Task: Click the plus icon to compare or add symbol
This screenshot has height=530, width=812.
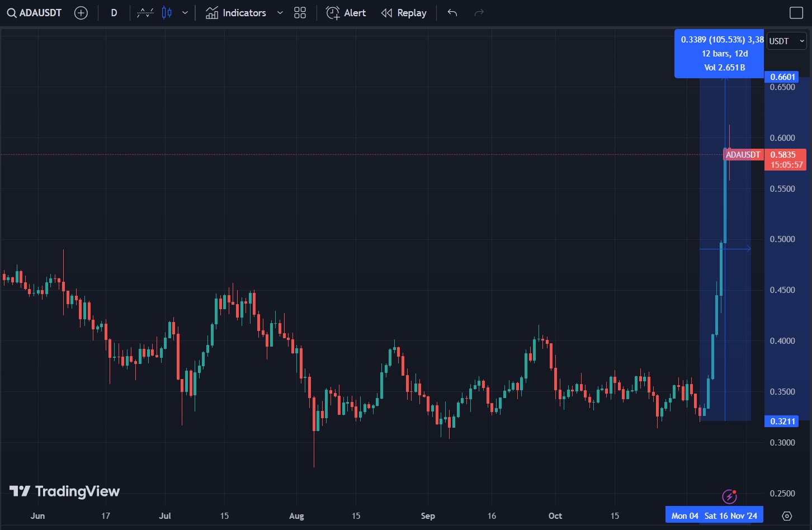Action: (x=81, y=13)
